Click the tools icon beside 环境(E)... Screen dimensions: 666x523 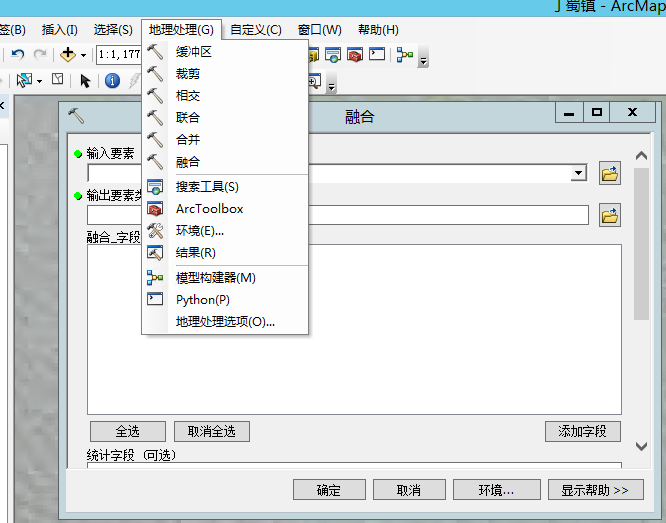coord(155,231)
